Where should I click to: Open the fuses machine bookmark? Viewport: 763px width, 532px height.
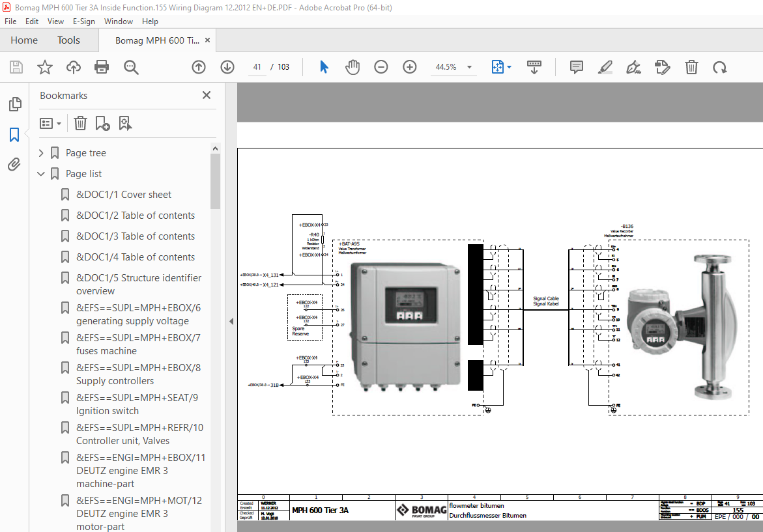click(x=138, y=344)
